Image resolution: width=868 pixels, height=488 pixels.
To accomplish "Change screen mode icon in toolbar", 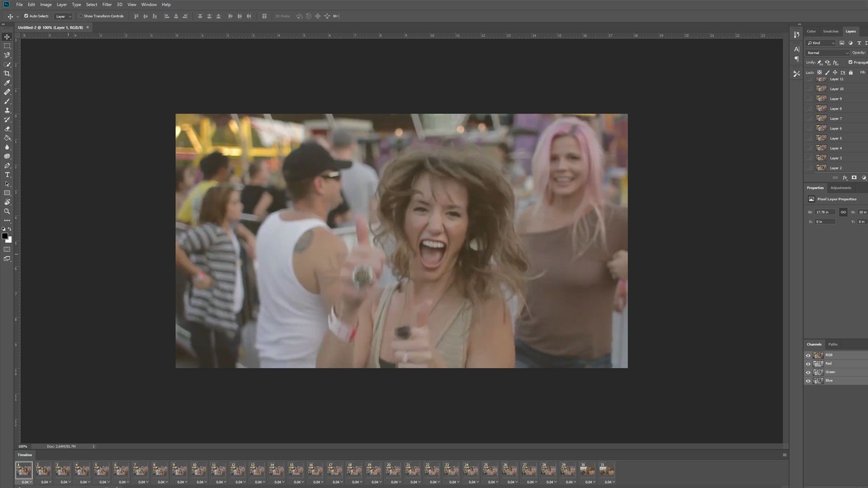I will 7,259.
